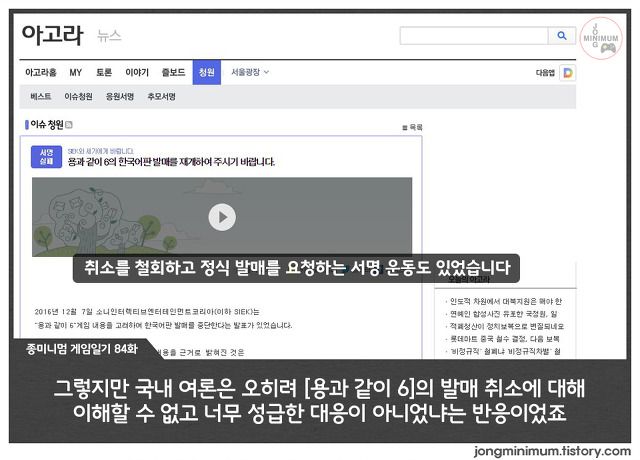640x460 pixels.
Task: Open the 토론 menu item
Action: [x=104, y=73]
